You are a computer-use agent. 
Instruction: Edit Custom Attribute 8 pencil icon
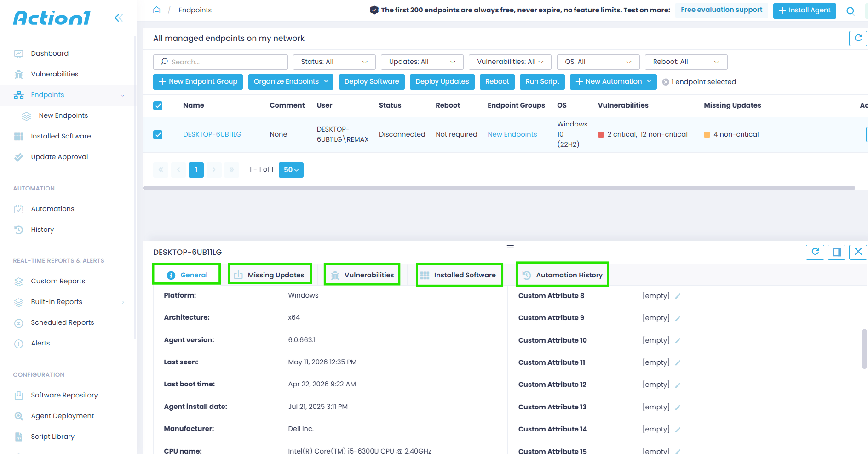point(678,296)
